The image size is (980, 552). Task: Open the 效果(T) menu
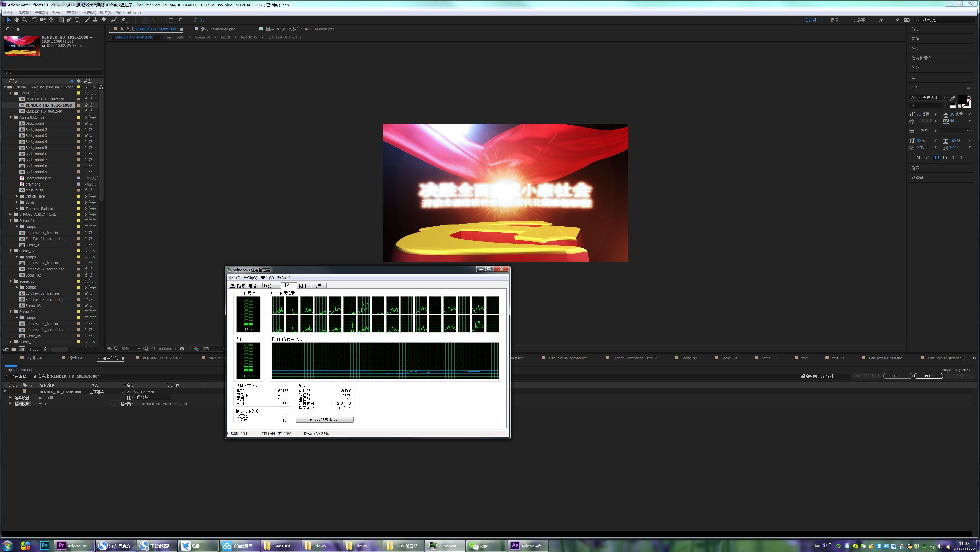click(73, 13)
